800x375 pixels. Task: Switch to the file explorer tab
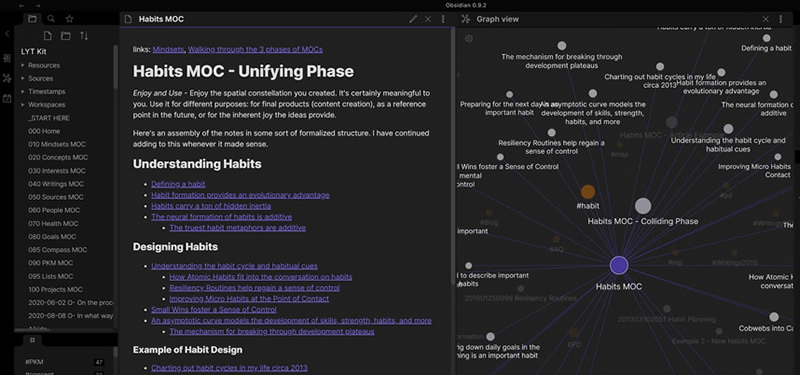pos(33,19)
